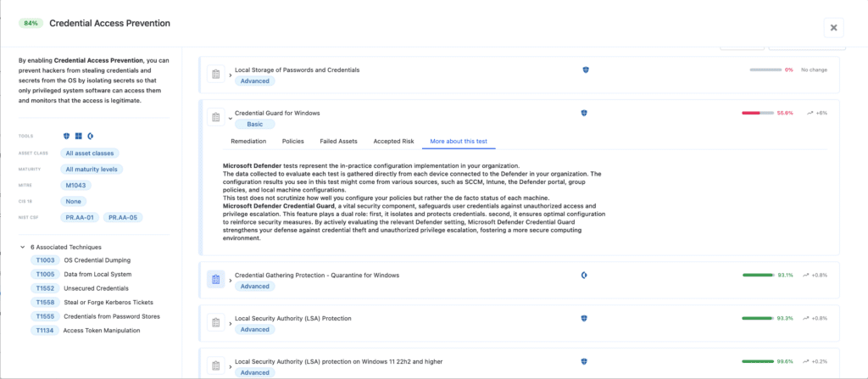Click trend arrow icon next to +6%
The image size is (868, 379).
coord(810,113)
